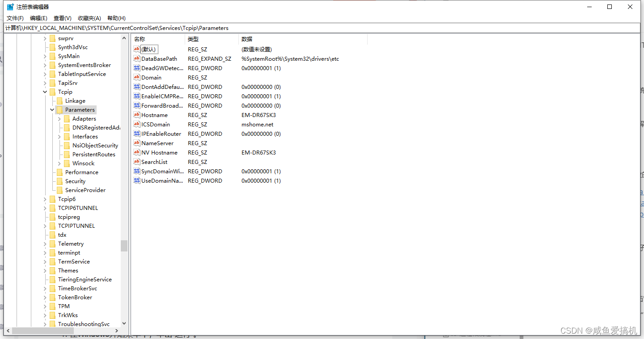Viewport: 644px width, 339px height.
Task: Click REG_EXPAND_SZ type cell
Action: 210,59
